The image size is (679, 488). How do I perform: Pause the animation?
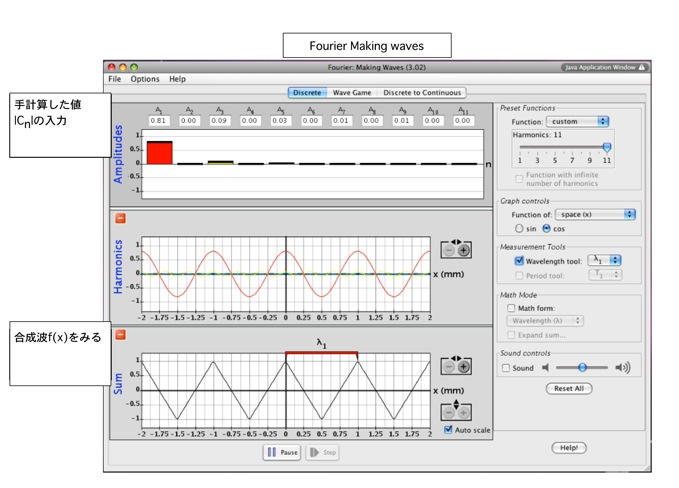(x=282, y=452)
